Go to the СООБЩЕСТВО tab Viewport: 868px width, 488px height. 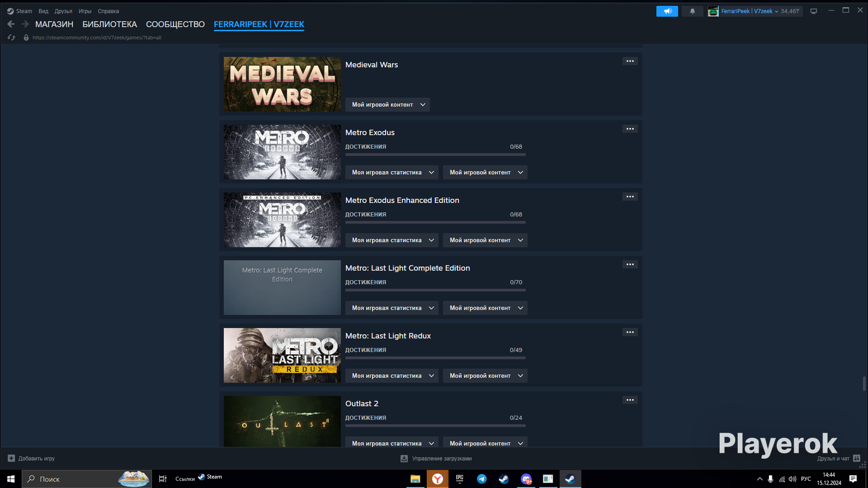pyautogui.click(x=175, y=24)
